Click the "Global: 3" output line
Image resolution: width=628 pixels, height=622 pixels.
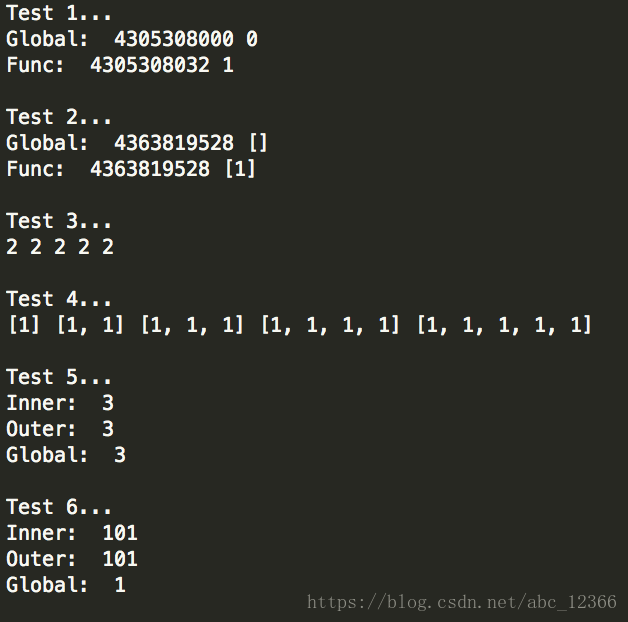click(66, 455)
